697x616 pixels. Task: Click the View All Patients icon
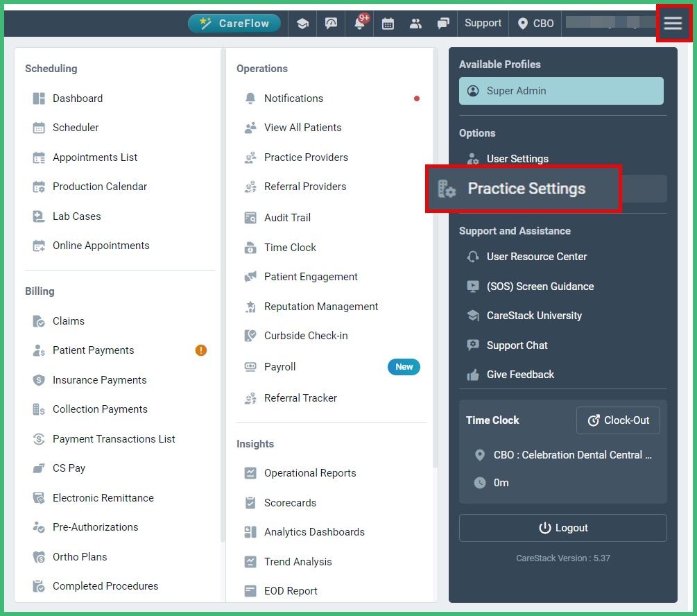point(250,128)
